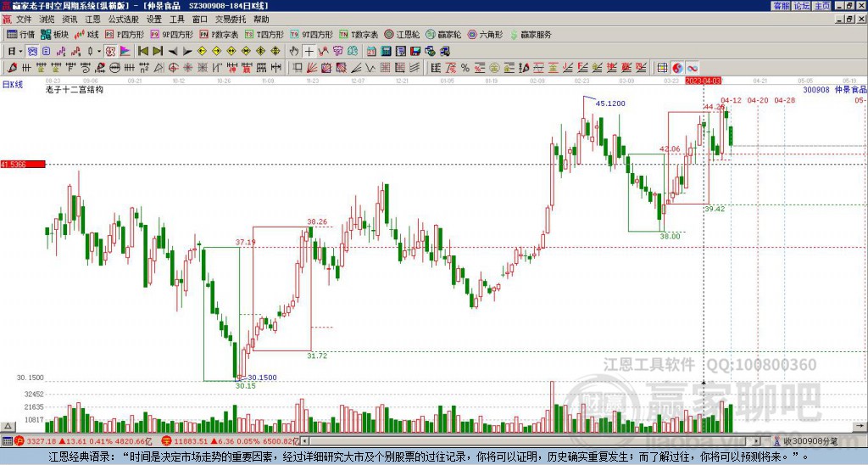This screenshot has height=465, width=868.
Task: Open the 交易委托 menu
Action: point(231,20)
